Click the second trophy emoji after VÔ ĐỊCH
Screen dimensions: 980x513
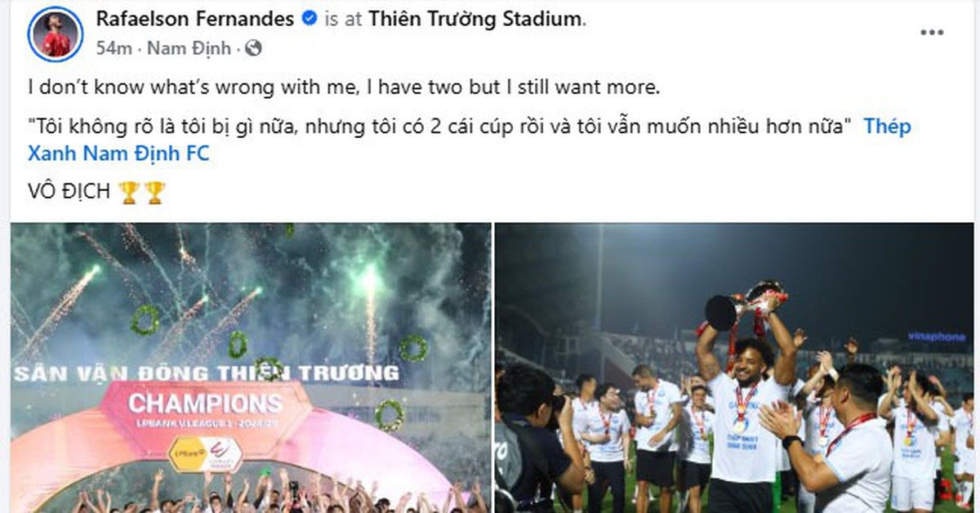[x=154, y=192]
